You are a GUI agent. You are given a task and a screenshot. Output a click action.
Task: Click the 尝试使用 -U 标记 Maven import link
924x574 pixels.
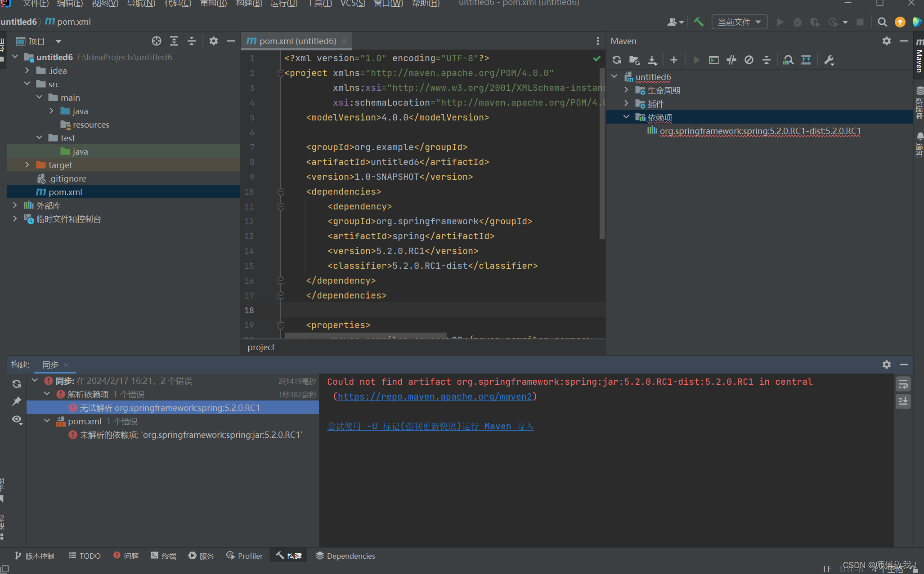coord(430,426)
